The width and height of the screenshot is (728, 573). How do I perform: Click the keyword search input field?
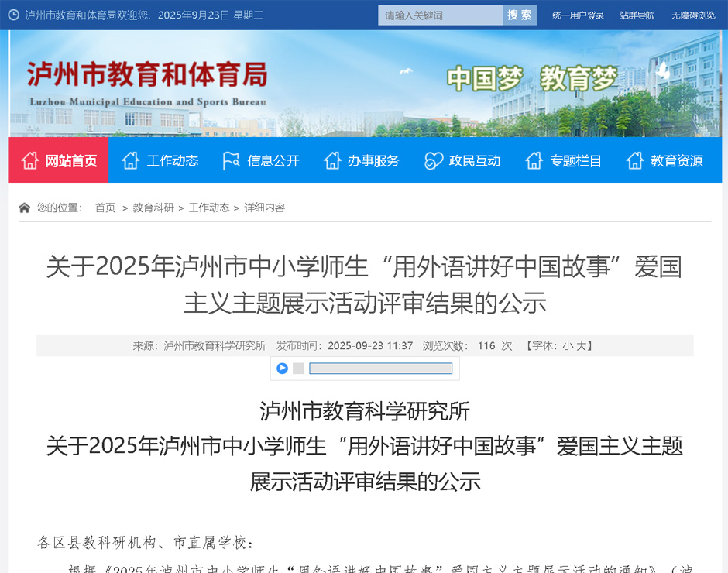(x=440, y=15)
